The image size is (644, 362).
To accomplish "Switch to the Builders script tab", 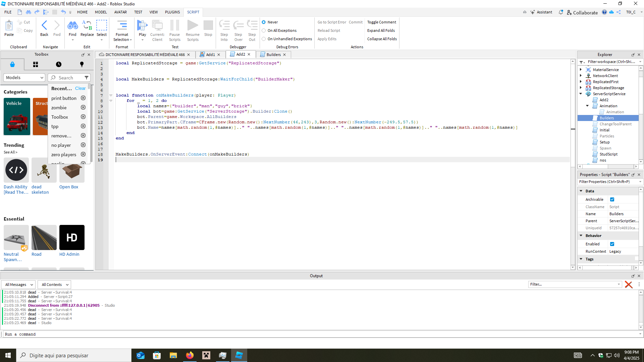I will [273, 55].
